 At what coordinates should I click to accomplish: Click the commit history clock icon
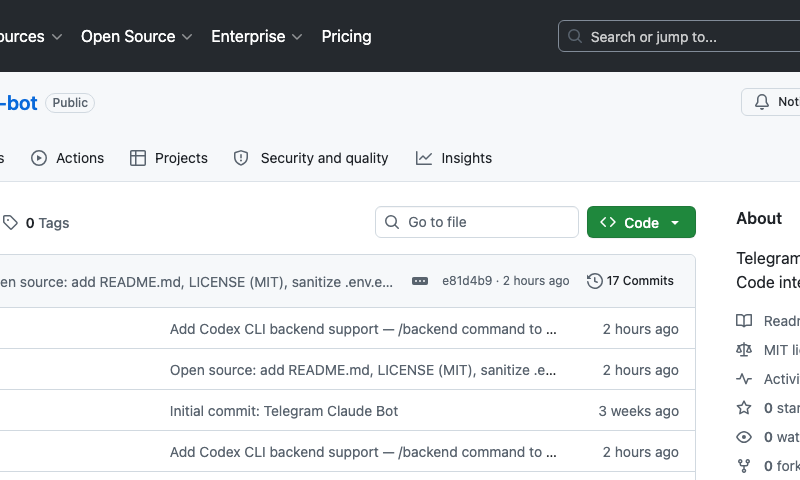point(595,281)
